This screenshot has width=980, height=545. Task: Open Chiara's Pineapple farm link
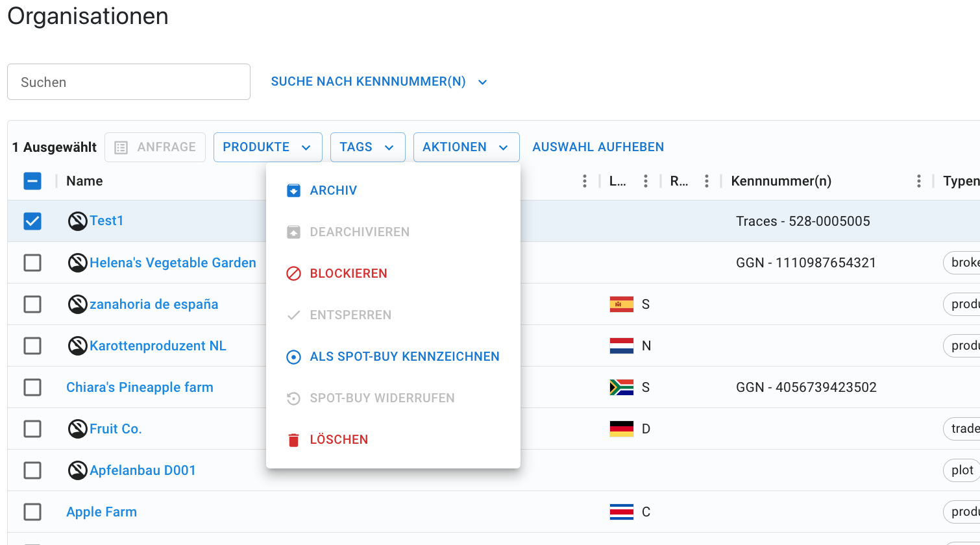tap(140, 387)
